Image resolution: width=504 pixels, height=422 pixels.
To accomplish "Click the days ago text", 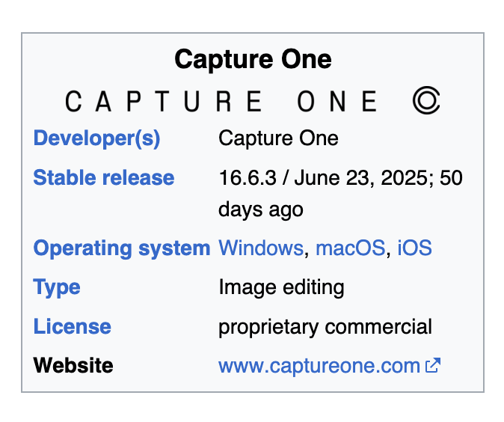I will pos(261,210).
